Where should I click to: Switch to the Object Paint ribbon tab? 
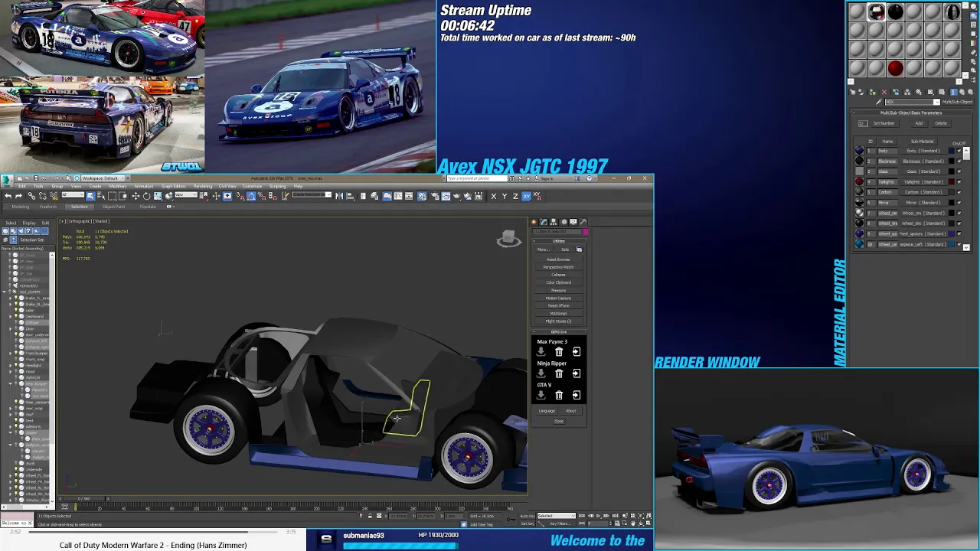113,207
